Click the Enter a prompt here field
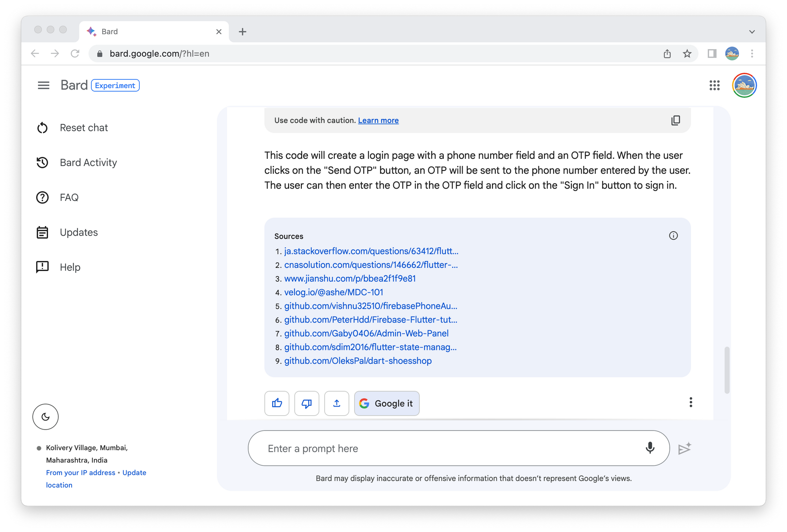 point(449,449)
